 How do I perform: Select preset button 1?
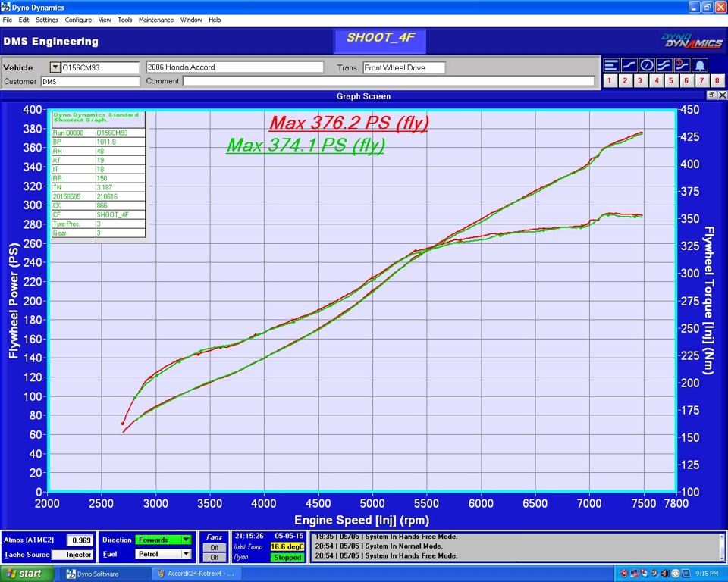click(x=610, y=81)
